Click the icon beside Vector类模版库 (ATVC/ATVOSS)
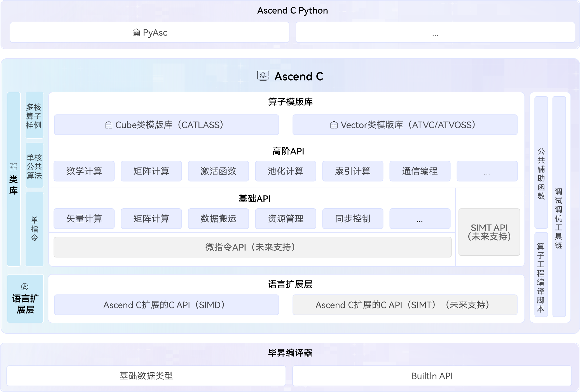Image resolution: width=580 pixels, height=392 pixels. pyautogui.click(x=334, y=125)
